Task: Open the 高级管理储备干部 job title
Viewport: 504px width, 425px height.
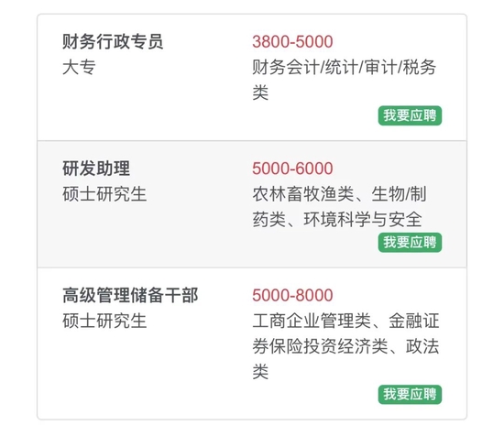Action: click(130, 295)
